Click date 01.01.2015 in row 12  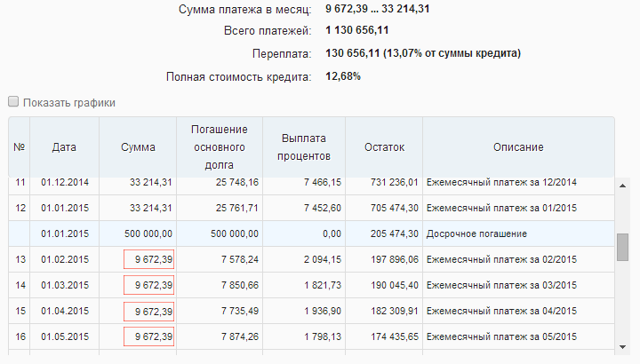tap(64, 208)
